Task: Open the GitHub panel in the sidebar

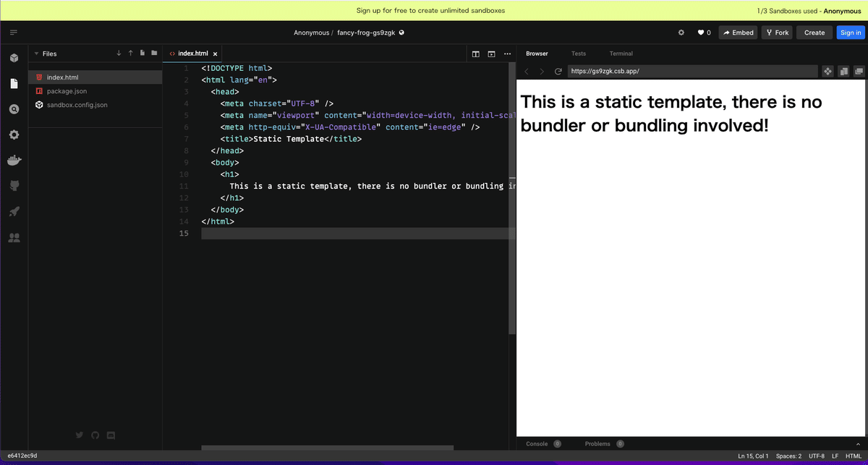Action: tap(14, 186)
